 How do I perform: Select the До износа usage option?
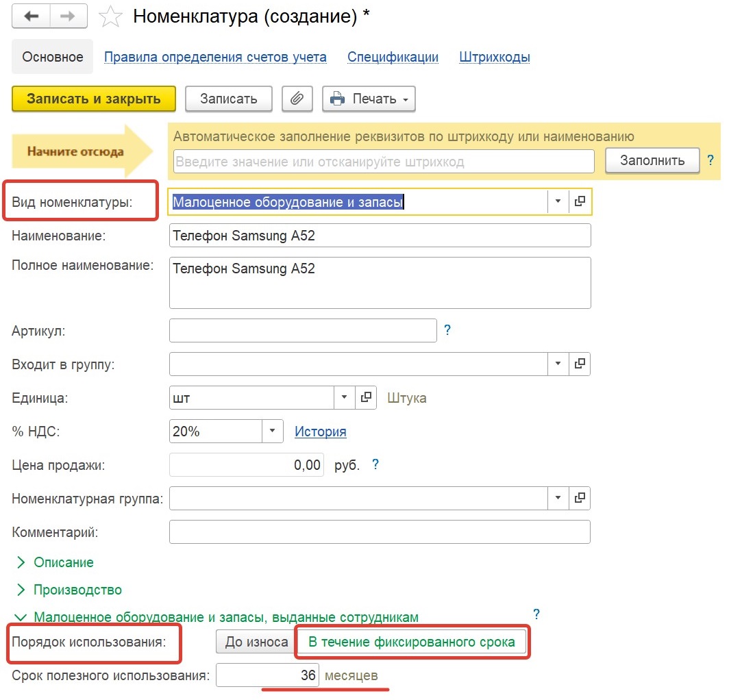point(256,642)
